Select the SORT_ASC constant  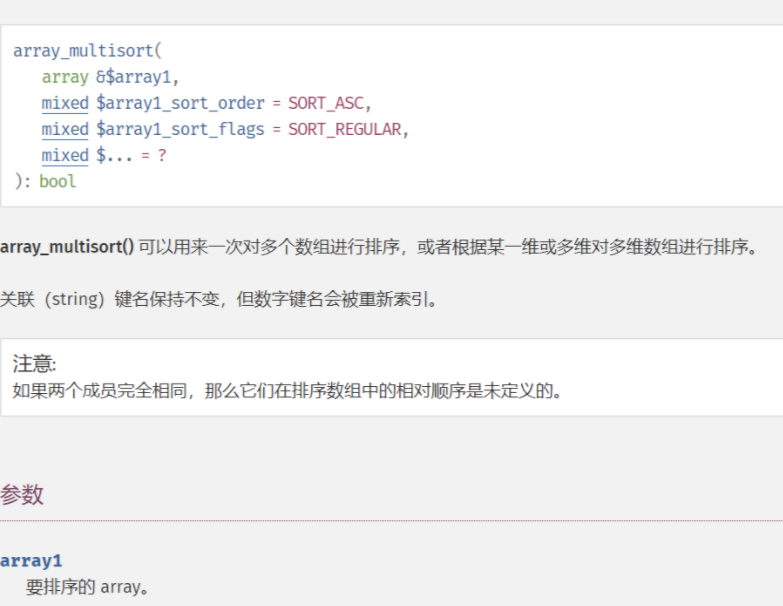pos(327,103)
